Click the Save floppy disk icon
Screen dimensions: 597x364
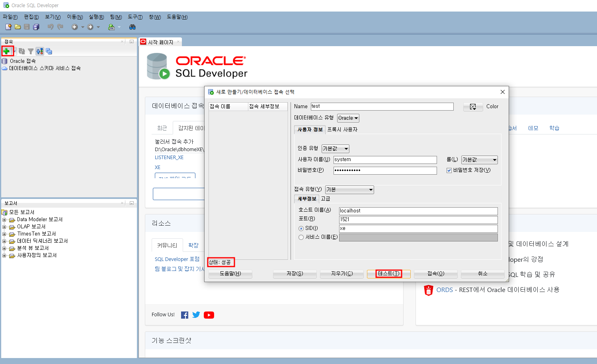[27, 27]
